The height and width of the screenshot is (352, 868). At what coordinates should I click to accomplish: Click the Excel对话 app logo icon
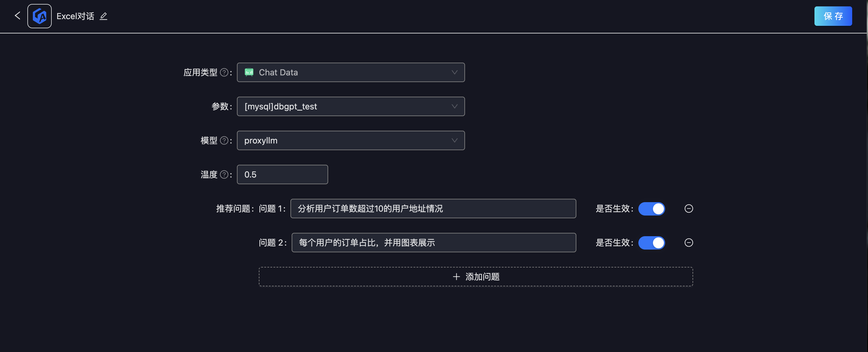(40, 16)
